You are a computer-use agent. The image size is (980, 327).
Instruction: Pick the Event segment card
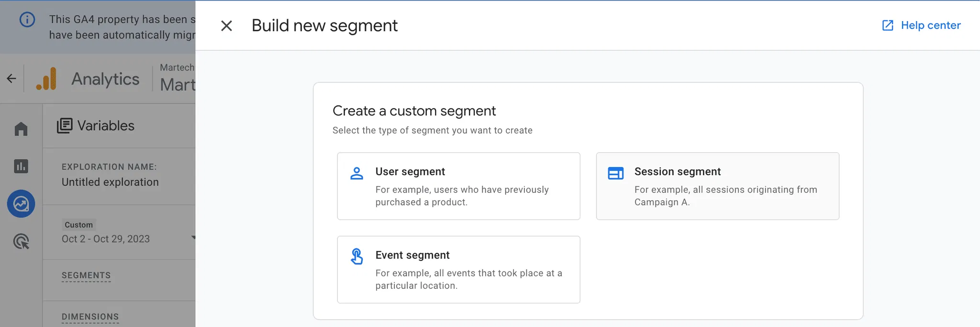pyautogui.click(x=458, y=270)
